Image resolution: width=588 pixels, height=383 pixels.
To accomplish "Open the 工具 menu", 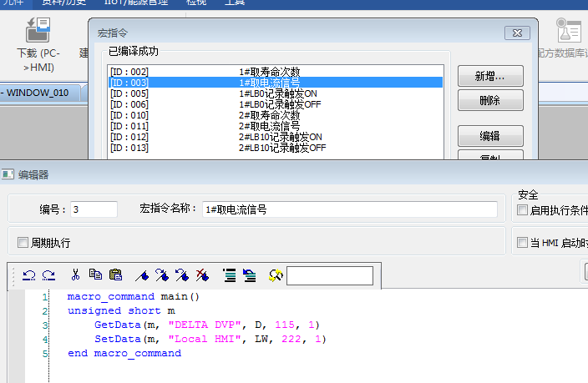I will coord(236,3).
